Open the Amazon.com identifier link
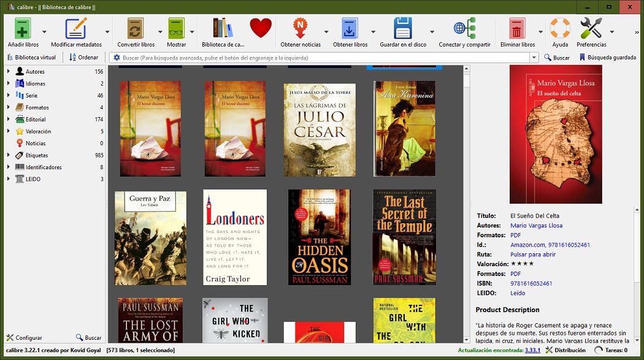This screenshot has width=644, height=360. [x=527, y=245]
